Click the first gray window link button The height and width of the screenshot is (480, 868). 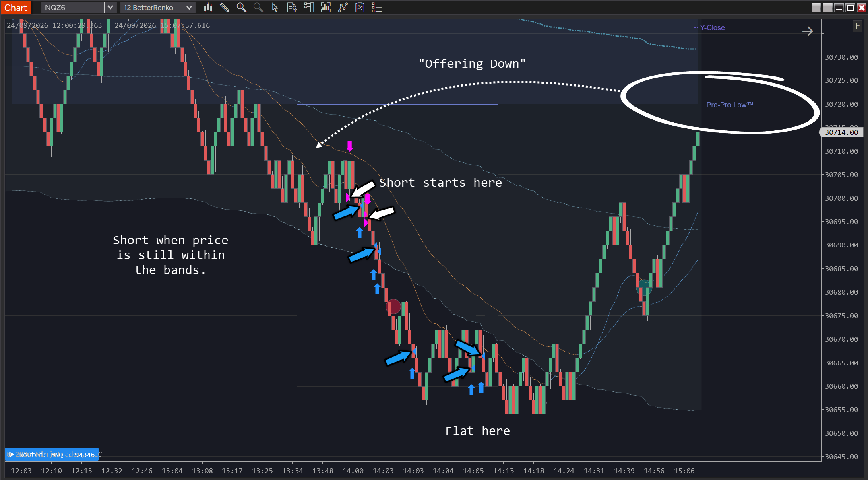816,8
